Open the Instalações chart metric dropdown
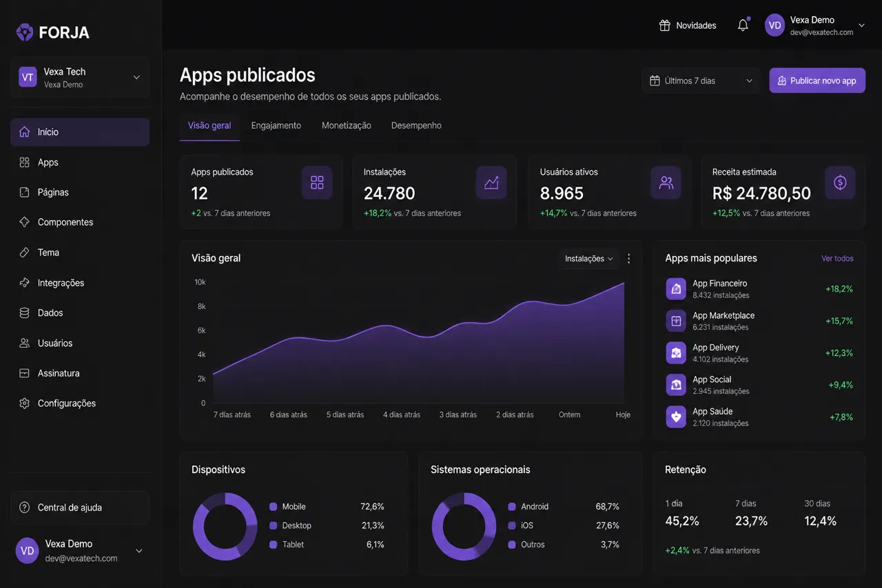This screenshot has height=588, width=882. click(x=588, y=259)
